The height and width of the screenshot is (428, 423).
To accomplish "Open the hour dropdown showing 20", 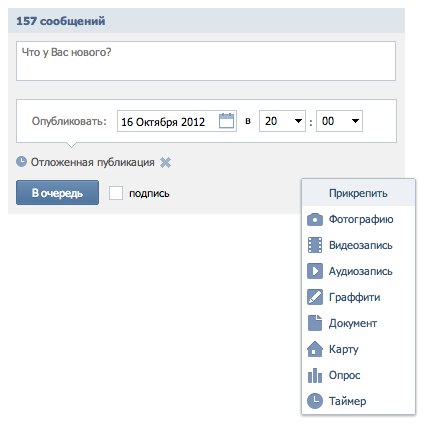I will point(282,121).
